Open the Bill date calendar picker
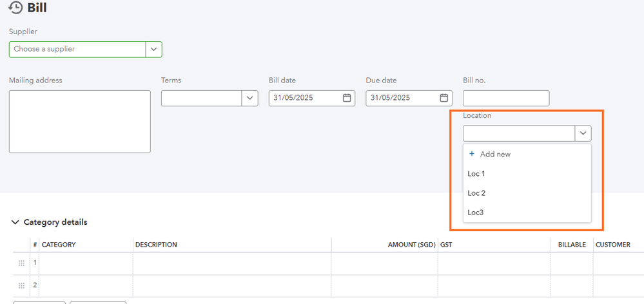The width and height of the screenshot is (644, 304). coord(346,98)
